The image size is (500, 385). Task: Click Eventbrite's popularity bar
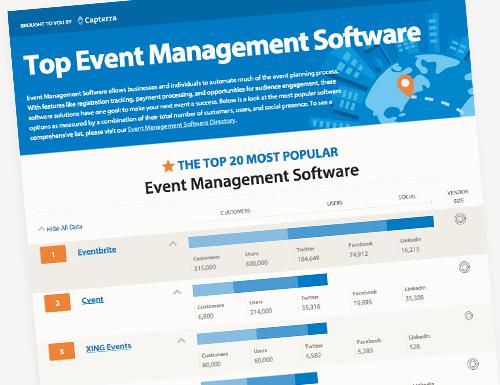point(311,232)
